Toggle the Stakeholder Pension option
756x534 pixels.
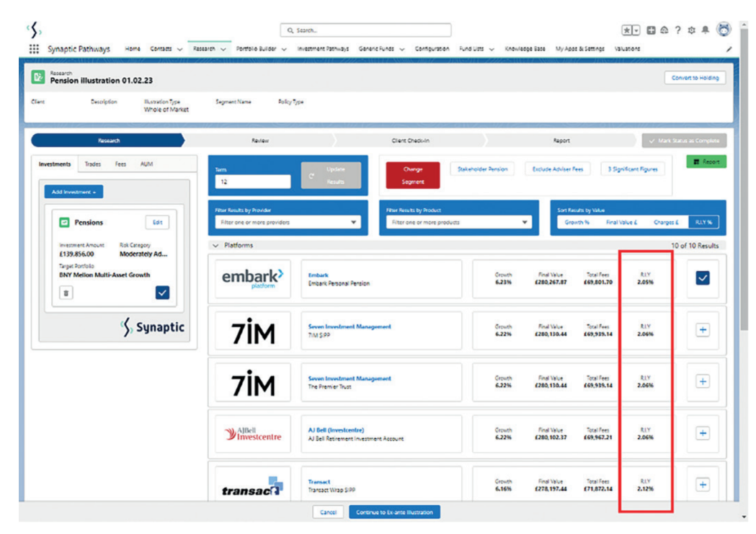482,169
